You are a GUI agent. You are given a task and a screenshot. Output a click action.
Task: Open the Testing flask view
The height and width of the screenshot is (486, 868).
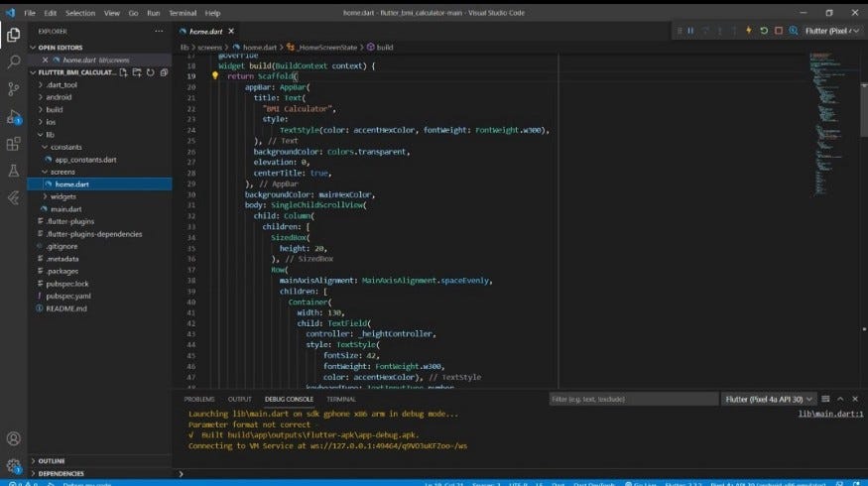click(x=13, y=171)
